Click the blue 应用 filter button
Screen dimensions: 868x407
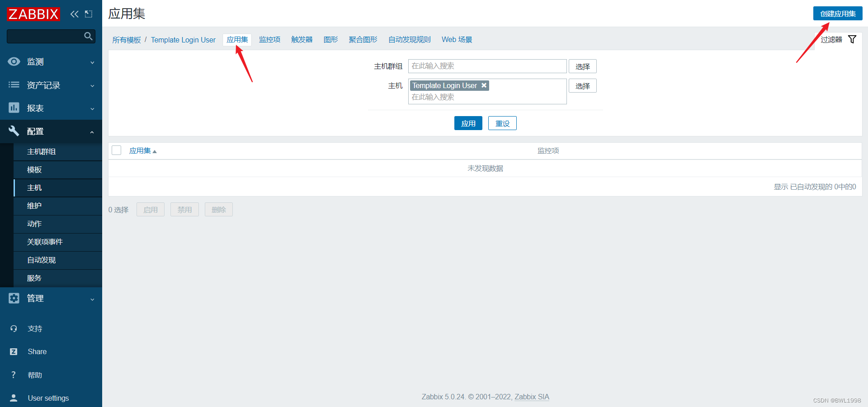[x=468, y=123]
